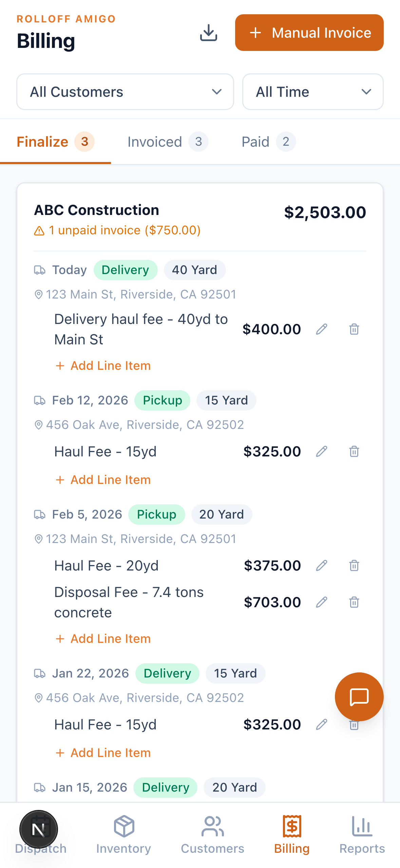Image resolution: width=400 pixels, height=868 pixels.
Task: Open the orange chat bubble button
Action: coord(359,697)
